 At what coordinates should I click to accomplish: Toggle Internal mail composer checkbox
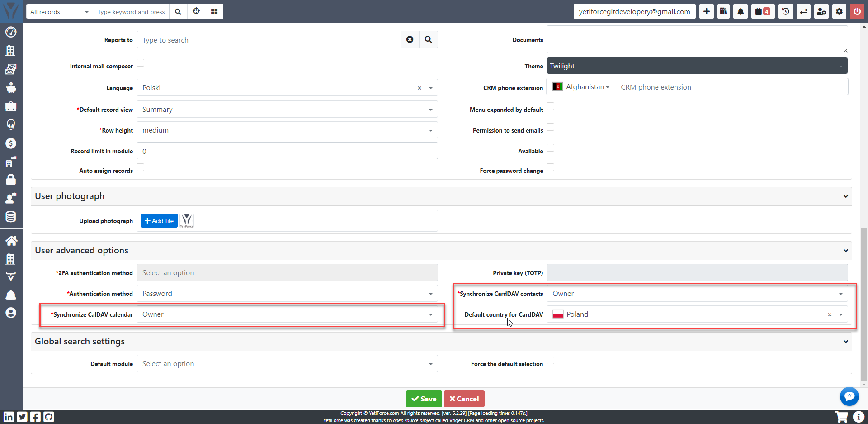pos(141,63)
